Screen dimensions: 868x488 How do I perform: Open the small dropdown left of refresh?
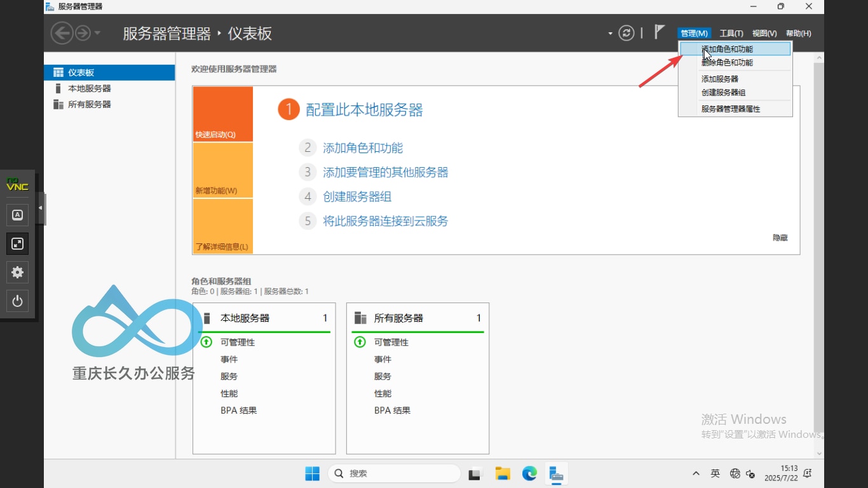[x=610, y=33]
